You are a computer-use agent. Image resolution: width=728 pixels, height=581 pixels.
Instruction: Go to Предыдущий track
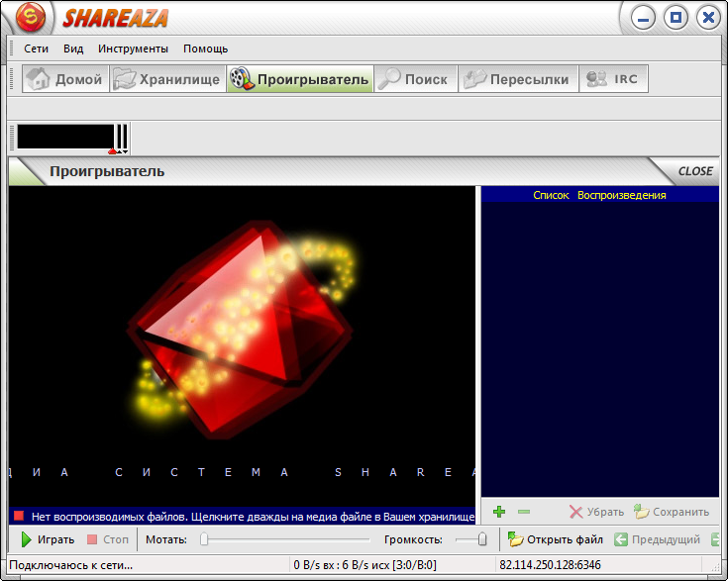[x=657, y=539]
